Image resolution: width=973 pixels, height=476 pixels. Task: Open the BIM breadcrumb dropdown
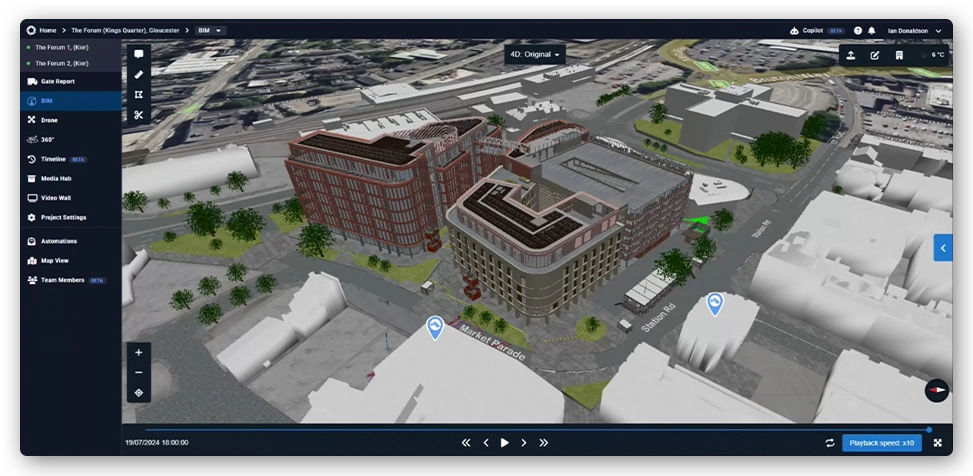tap(211, 30)
